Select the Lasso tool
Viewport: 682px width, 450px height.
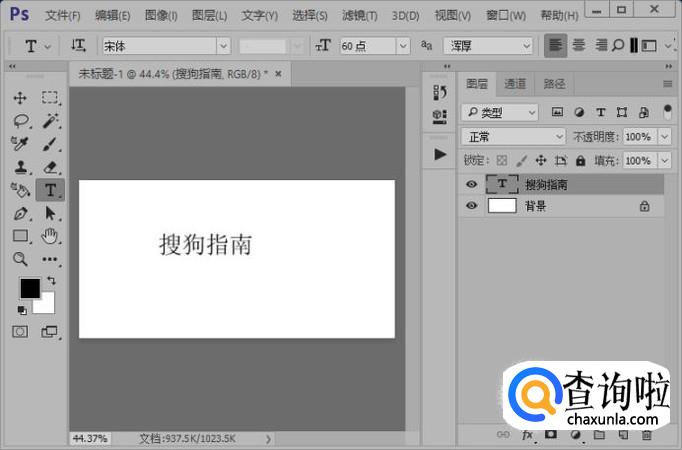tap(20, 120)
